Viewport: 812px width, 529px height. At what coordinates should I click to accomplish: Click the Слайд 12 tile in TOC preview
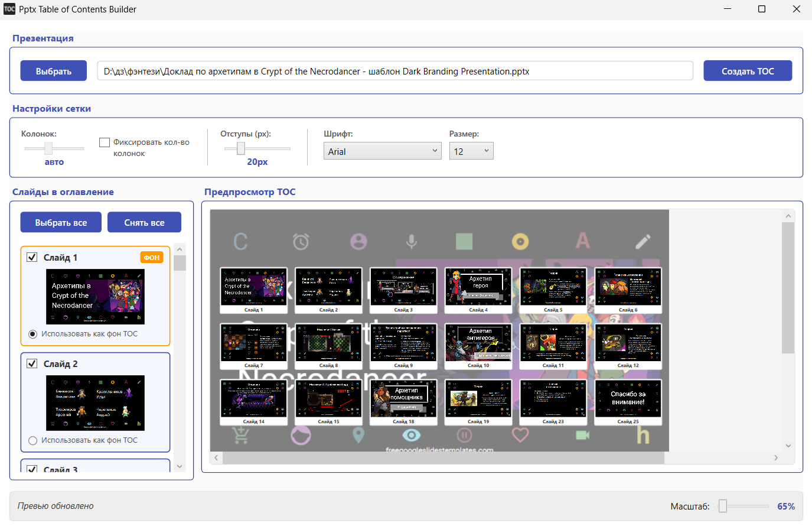tap(628, 346)
